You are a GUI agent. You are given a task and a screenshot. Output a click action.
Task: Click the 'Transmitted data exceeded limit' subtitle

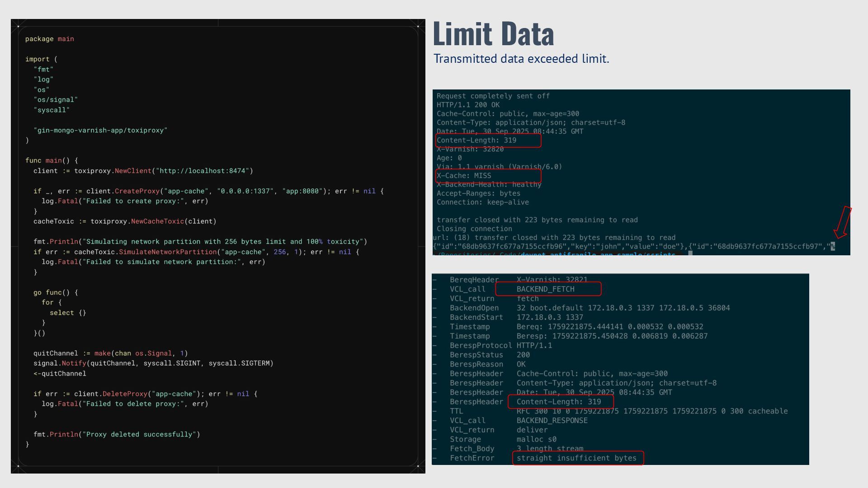521,59
